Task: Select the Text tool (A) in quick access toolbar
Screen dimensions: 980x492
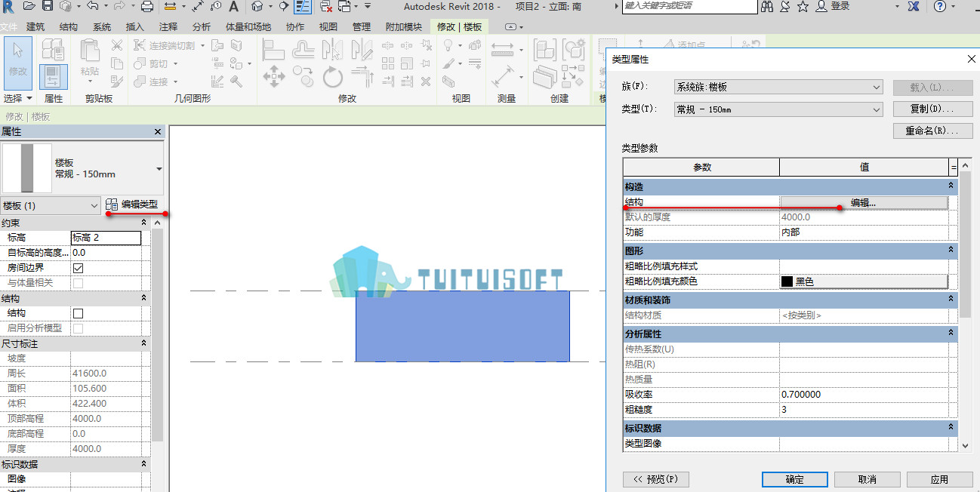Action: click(233, 6)
